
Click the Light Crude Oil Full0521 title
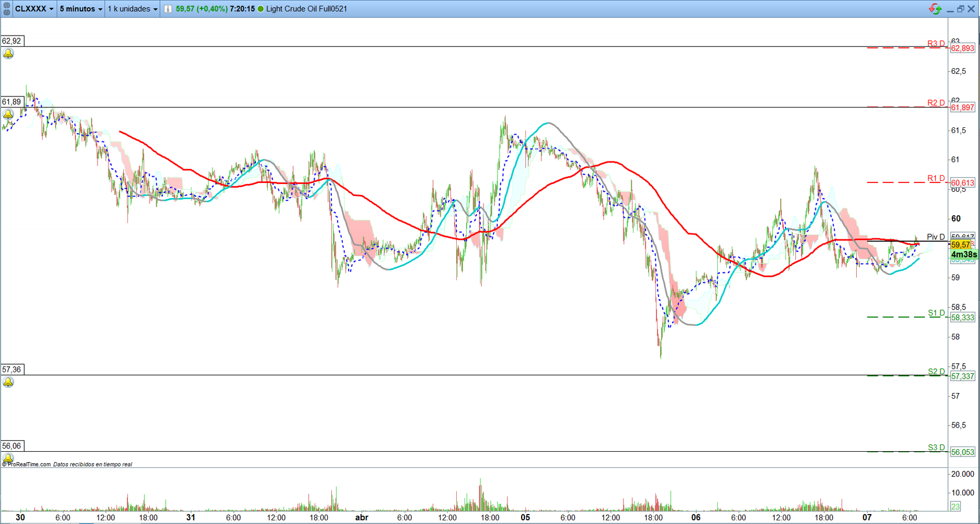pos(307,9)
